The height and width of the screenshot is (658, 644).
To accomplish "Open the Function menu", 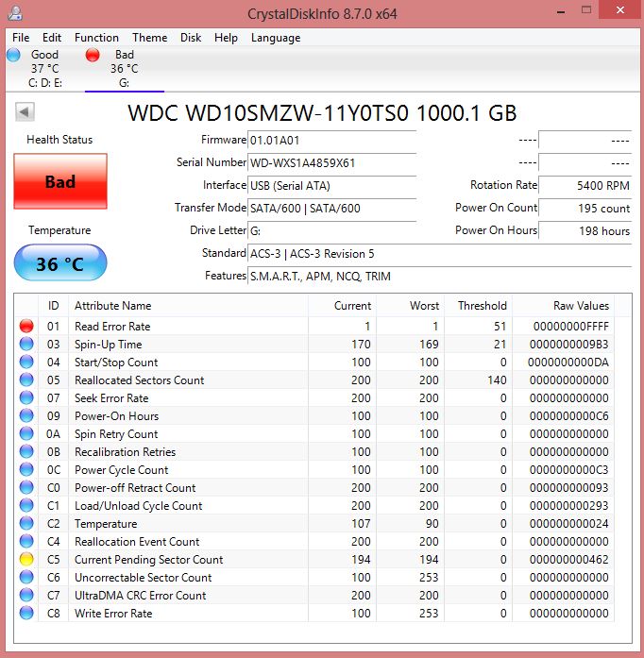I will coord(96,38).
